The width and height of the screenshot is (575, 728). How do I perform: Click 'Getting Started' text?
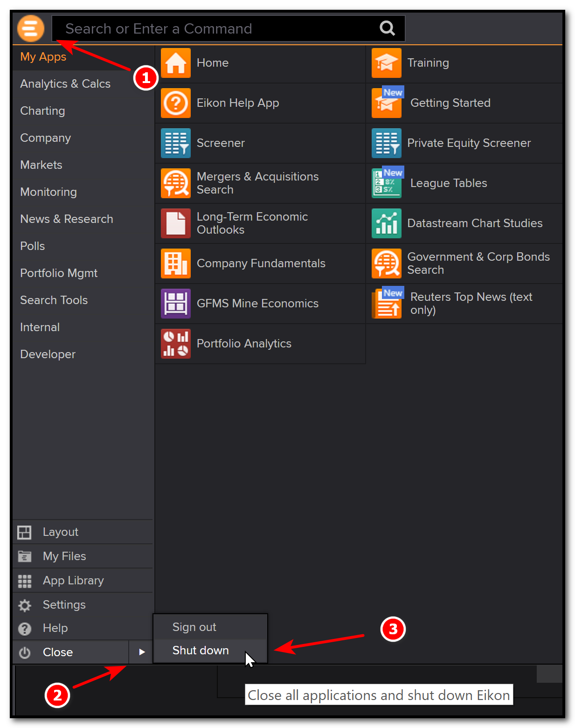[x=450, y=103]
